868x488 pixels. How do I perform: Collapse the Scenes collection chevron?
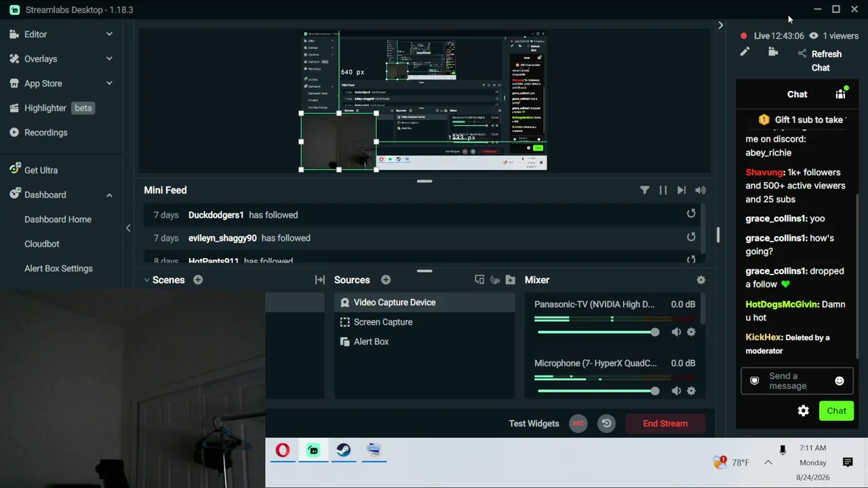tap(146, 280)
